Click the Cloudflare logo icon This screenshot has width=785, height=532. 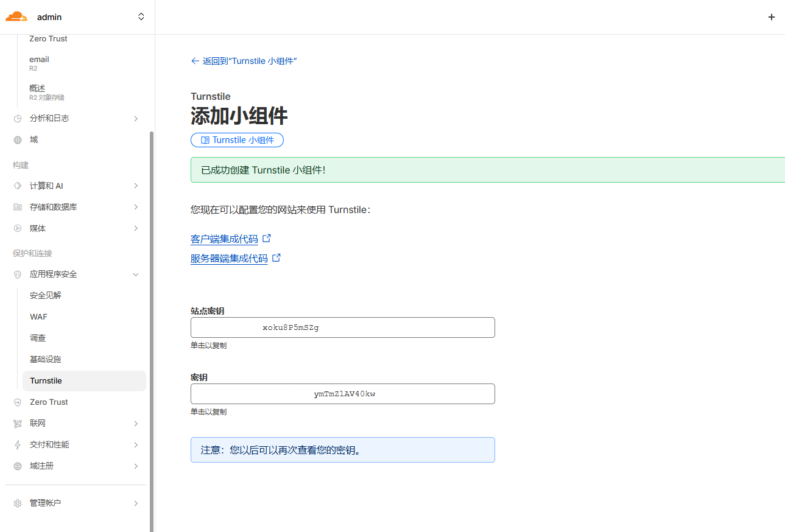point(16,17)
